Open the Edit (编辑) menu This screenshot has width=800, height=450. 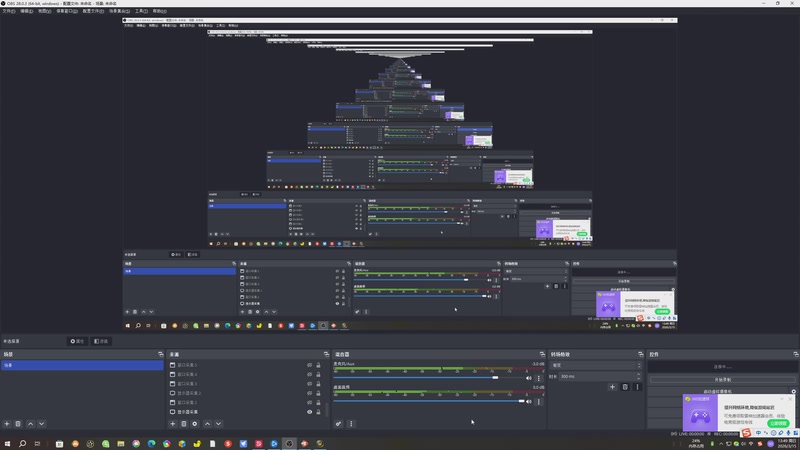(27, 11)
